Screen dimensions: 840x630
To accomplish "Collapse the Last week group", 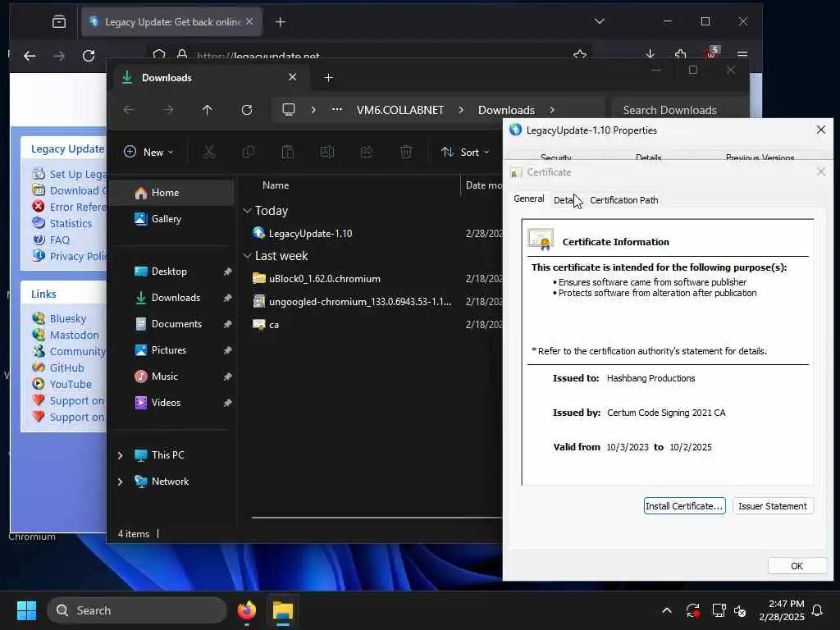I will (247, 256).
